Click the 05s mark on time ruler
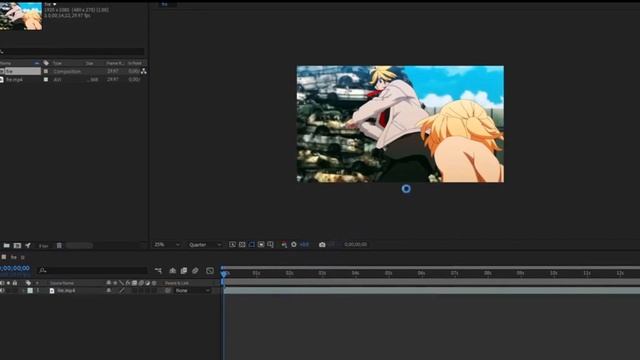This screenshot has height=360, width=640. (388, 273)
